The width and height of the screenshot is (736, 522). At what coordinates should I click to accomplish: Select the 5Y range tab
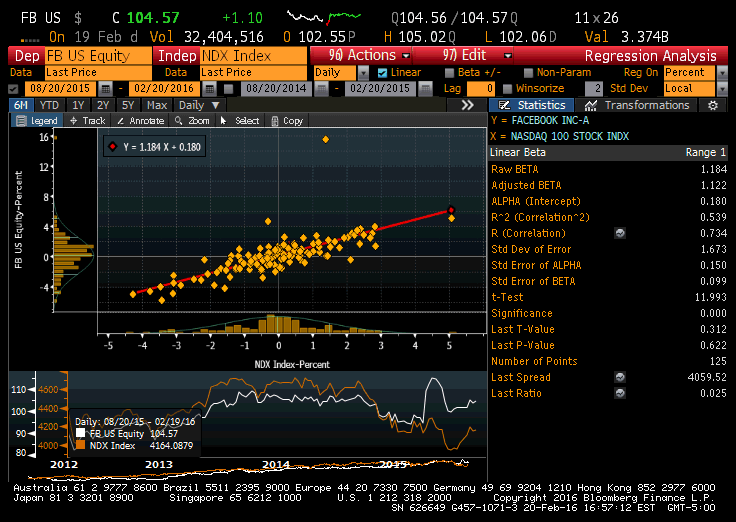click(x=128, y=105)
